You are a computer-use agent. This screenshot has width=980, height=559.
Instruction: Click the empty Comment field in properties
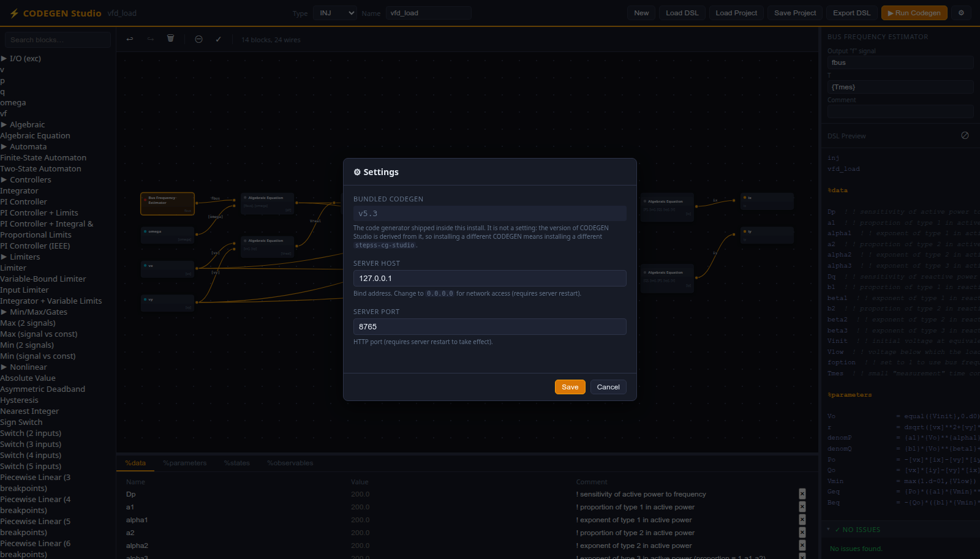coord(900,111)
